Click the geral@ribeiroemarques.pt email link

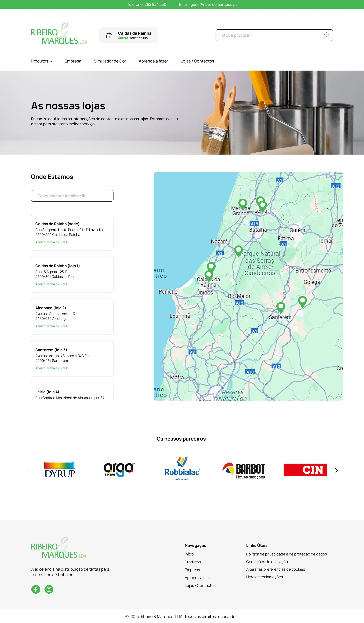(x=214, y=5)
